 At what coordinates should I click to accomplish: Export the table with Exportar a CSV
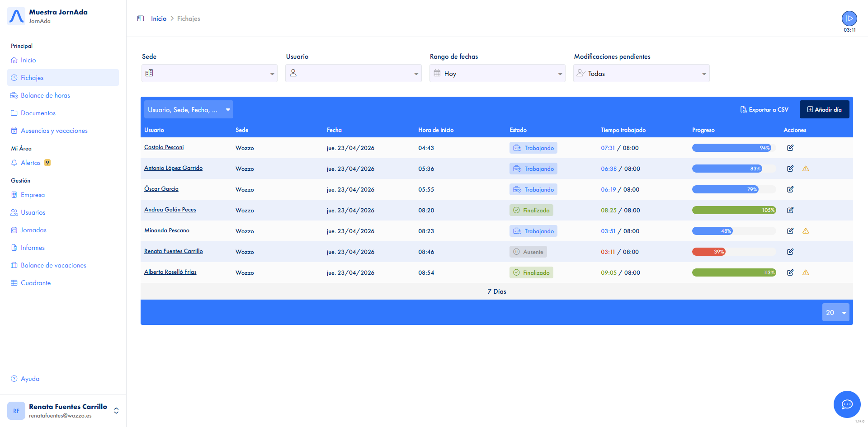[x=764, y=109]
